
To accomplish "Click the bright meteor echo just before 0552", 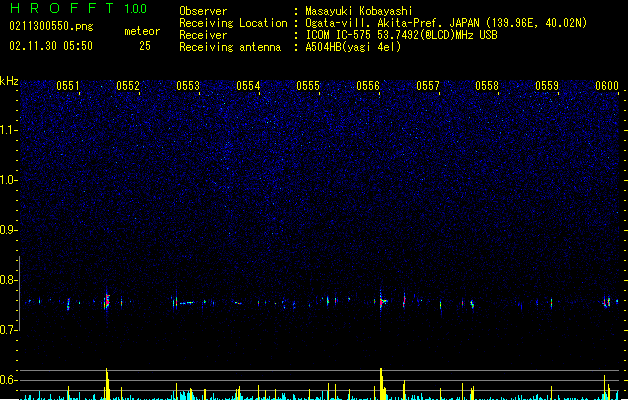I will 107,301.
